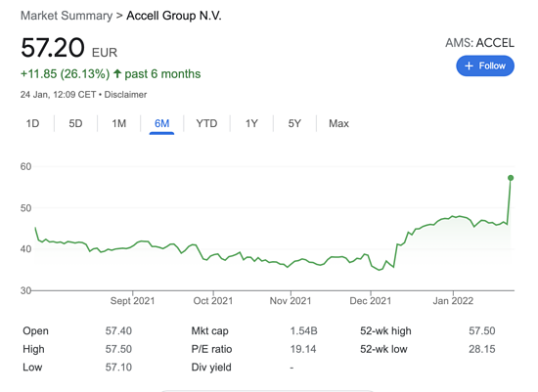
Task: Click the 60 y-axis label
Action: 25,167
